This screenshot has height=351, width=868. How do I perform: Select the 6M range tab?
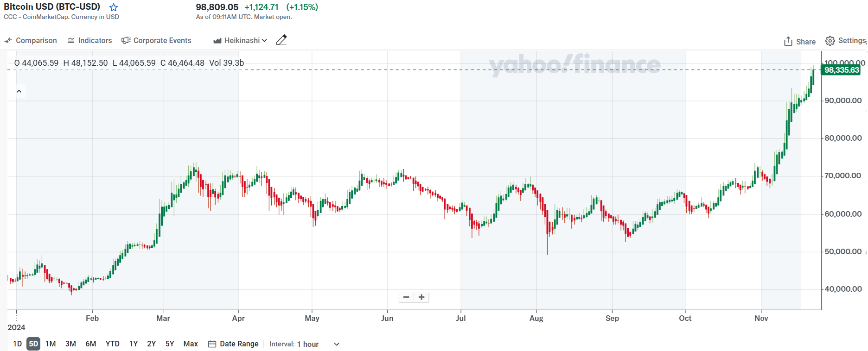(x=91, y=344)
